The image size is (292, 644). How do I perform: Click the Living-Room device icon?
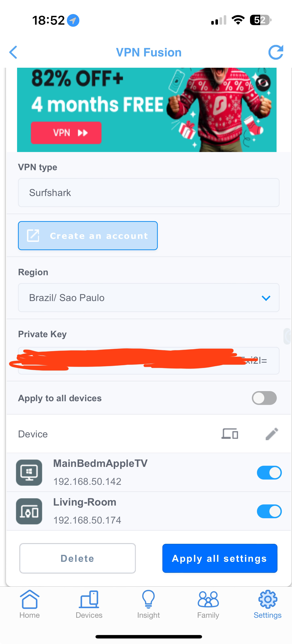pyautogui.click(x=29, y=511)
